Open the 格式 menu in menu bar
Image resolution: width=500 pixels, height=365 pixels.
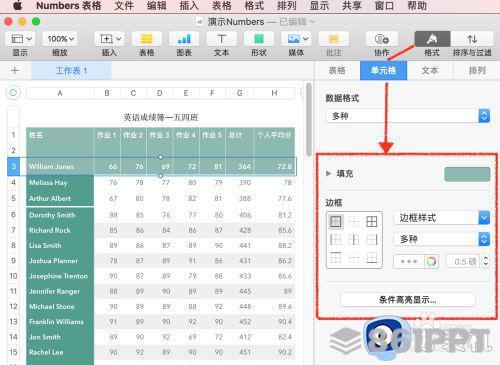(254, 6)
